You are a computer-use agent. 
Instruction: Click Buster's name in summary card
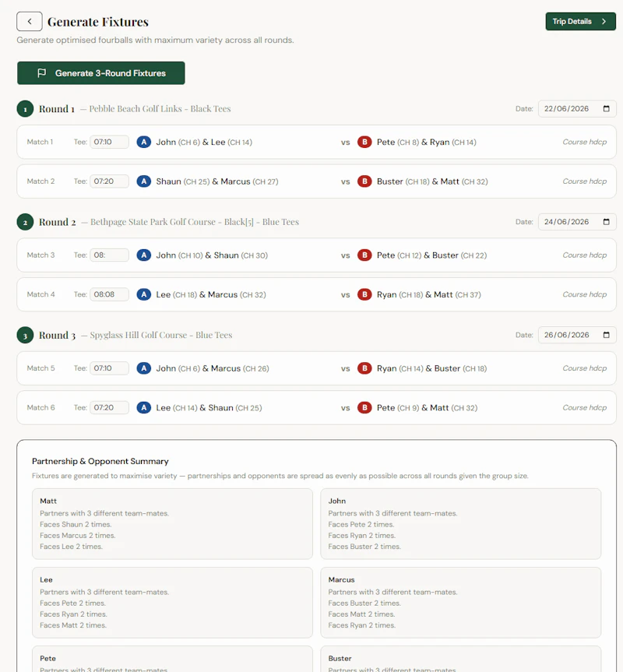tap(340, 659)
